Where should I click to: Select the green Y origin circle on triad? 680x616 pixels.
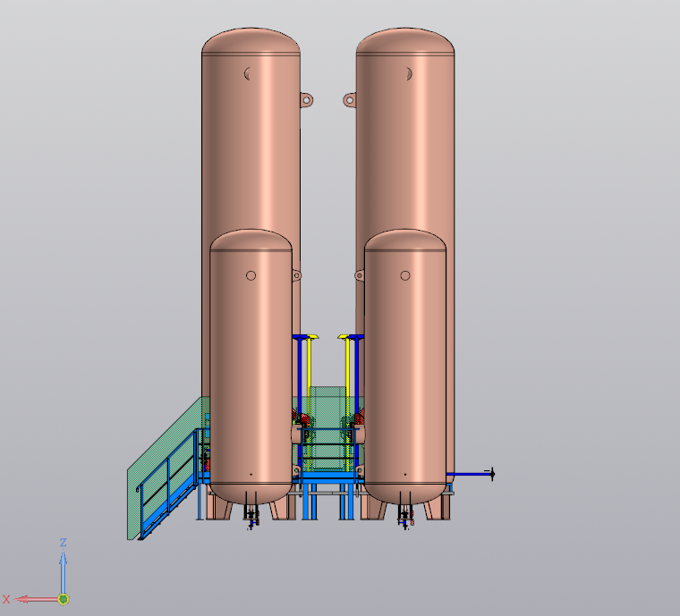(x=64, y=598)
